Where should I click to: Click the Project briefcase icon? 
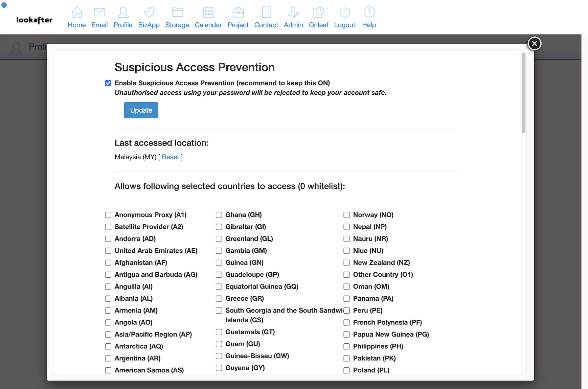(x=238, y=13)
